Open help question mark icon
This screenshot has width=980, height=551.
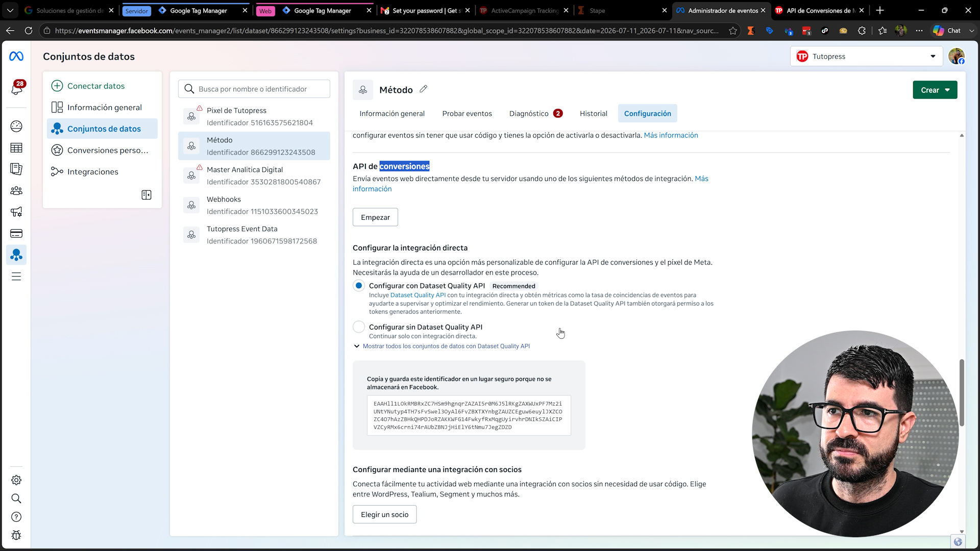[16, 517]
